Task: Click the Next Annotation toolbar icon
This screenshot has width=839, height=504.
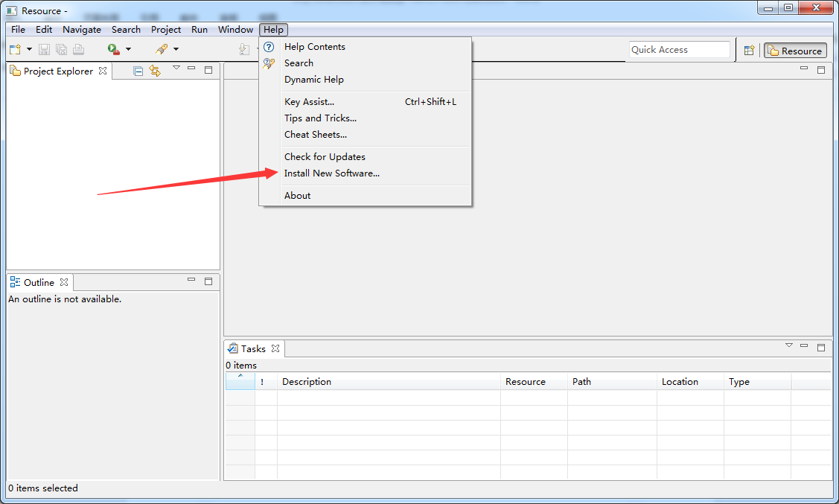Action: pyautogui.click(x=244, y=49)
